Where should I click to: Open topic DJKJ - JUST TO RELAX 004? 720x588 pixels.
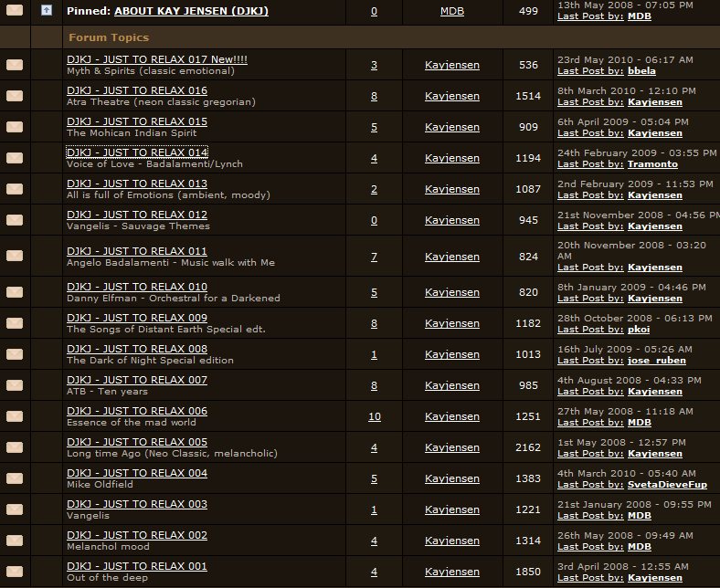click(x=137, y=473)
